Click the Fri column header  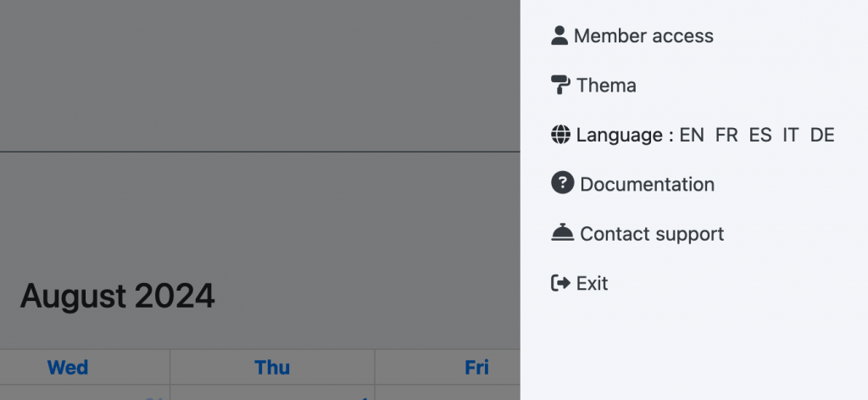[476, 367]
